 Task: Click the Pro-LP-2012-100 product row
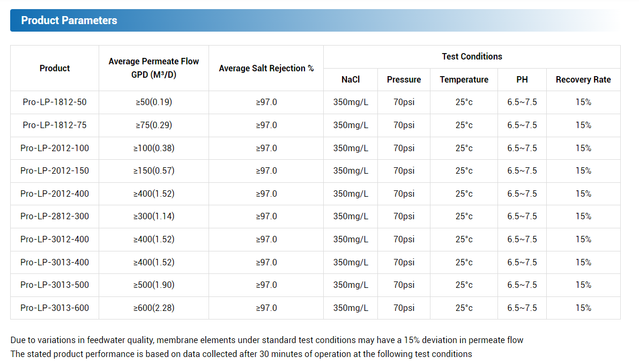[315, 148]
